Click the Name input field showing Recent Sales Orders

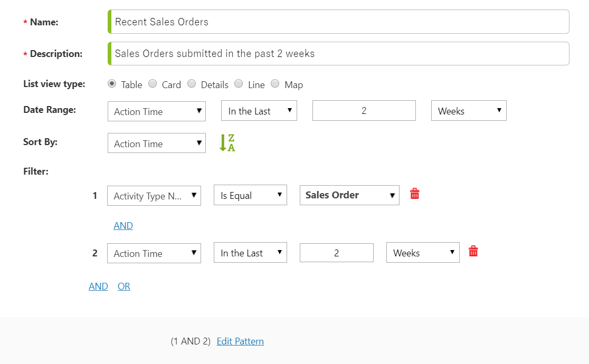click(338, 22)
